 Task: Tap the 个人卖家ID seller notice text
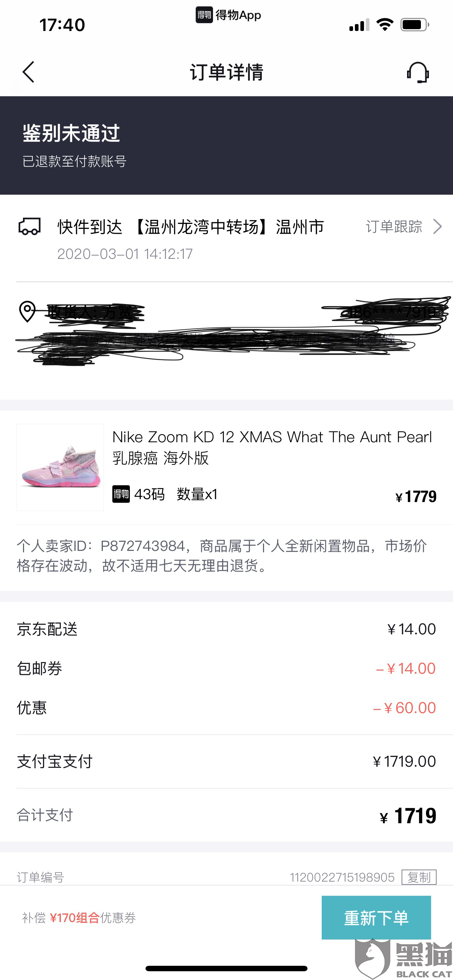[x=222, y=555]
